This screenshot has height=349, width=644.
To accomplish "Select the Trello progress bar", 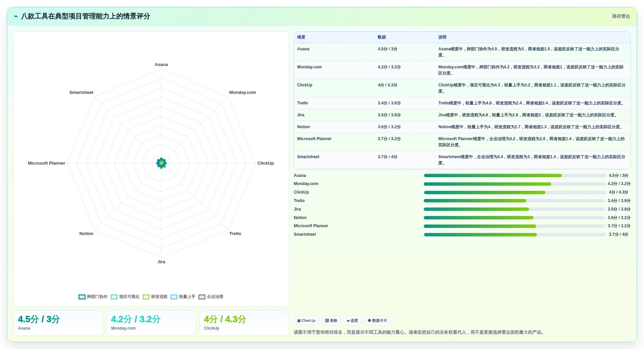I will coord(514,201).
